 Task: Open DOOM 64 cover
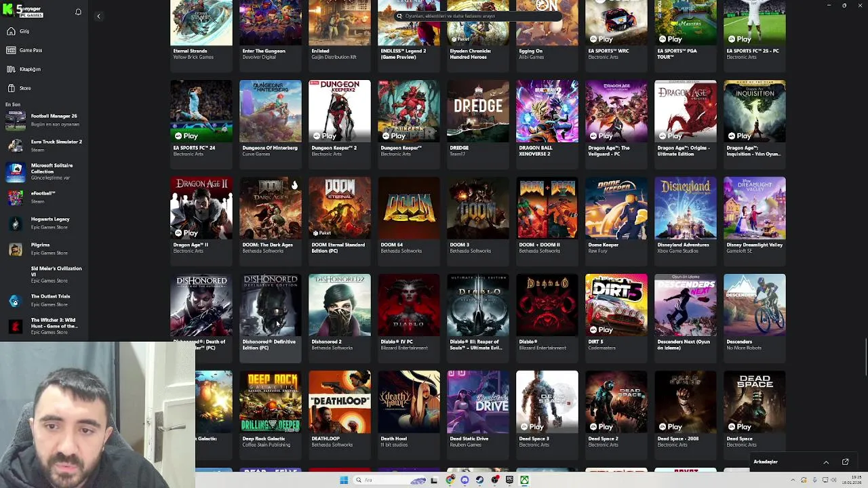pyautogui.click(x=408, y=208)
